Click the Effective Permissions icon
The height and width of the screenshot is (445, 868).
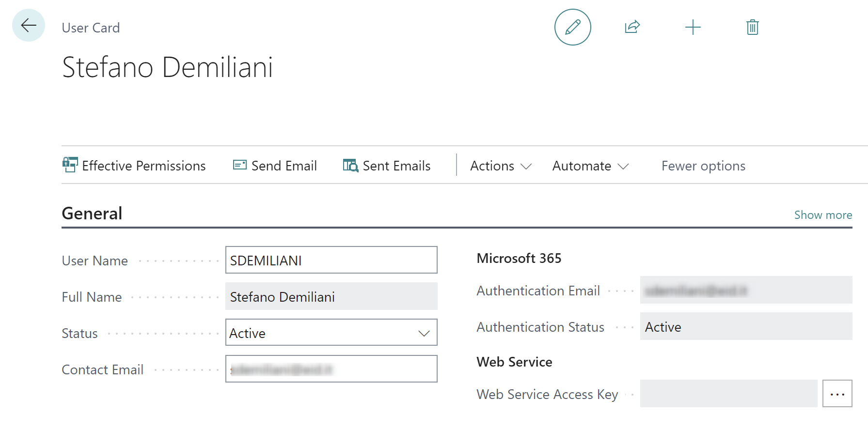tap(70, 165)
